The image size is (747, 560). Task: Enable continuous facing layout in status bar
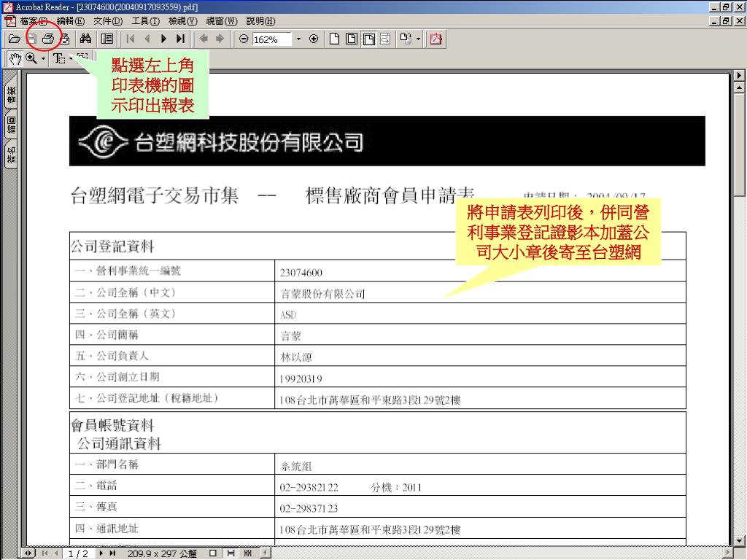248,553
